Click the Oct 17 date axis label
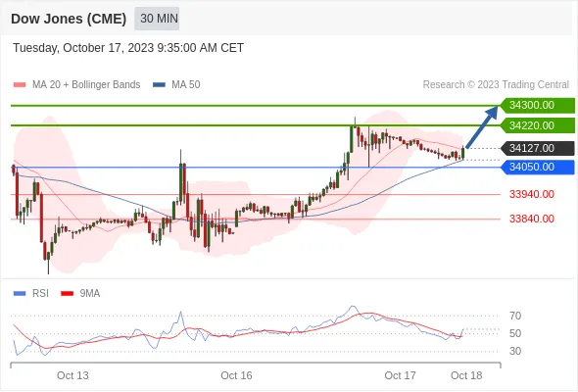The image size is (578, 392). [400, 375]
